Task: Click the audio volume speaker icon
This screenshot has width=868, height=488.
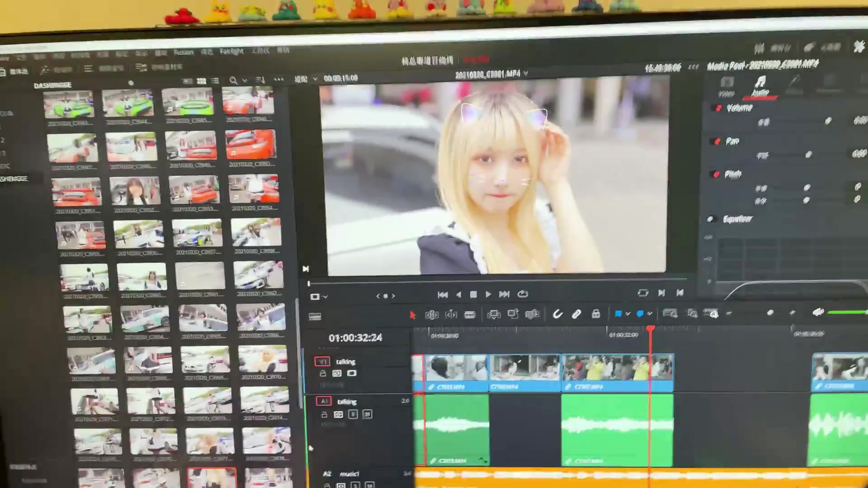Action: coord(818,312)
